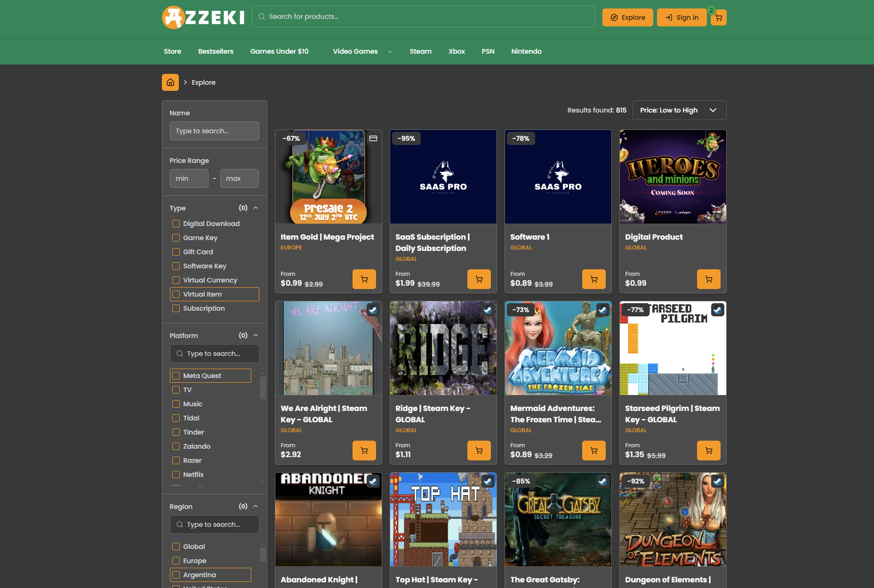Add We Are Alright Steam Key to cart
874x588 pixels.
pos(364,451)
